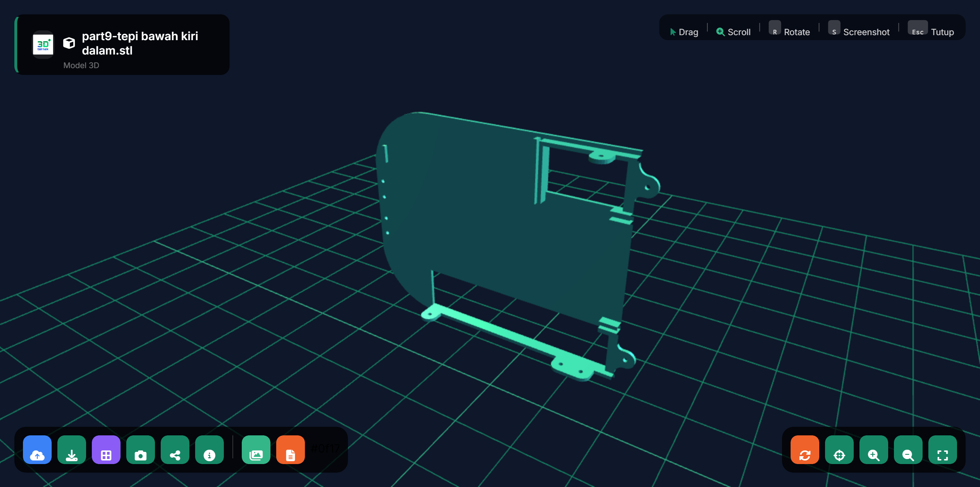Click the blue cloud upload button
Screen dimensions: 980x487
[x=37, y=449]
